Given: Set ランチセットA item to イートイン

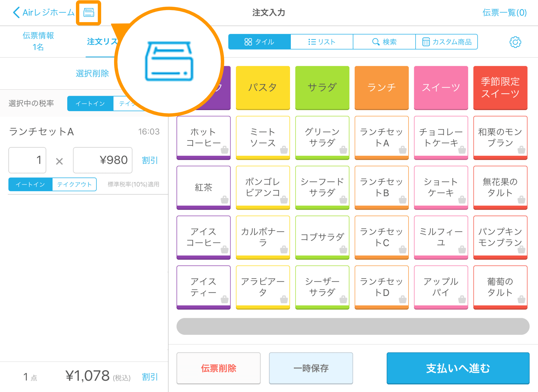Looking at the screenshot, I should point(30,184).
